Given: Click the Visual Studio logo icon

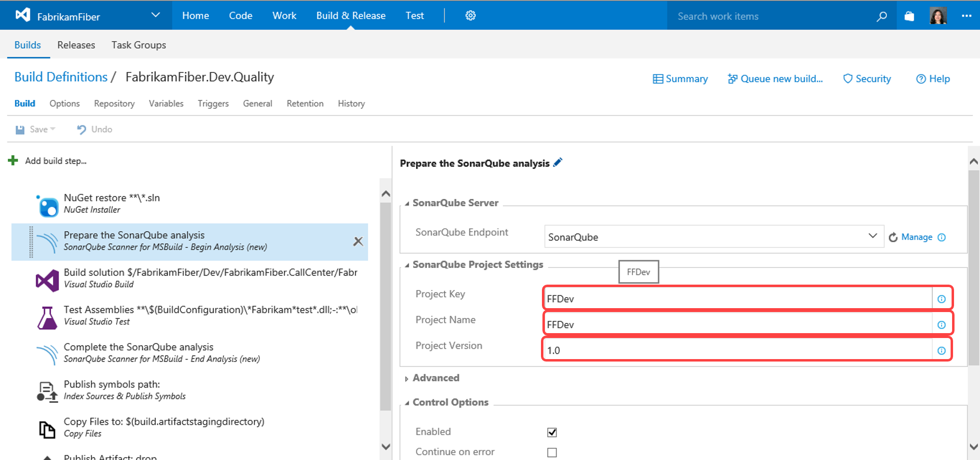Looking at the screenshot, I should (23, 15).
